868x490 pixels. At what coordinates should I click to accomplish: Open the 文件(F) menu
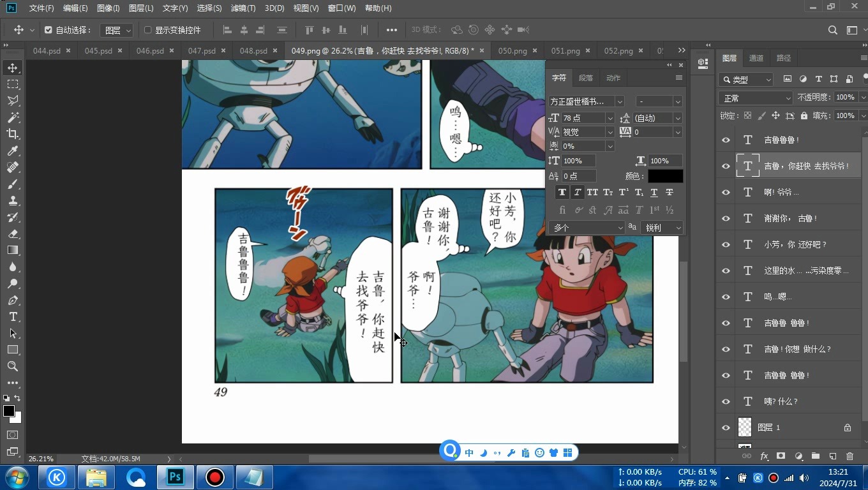pyautogui.click(x=41, y=8)
